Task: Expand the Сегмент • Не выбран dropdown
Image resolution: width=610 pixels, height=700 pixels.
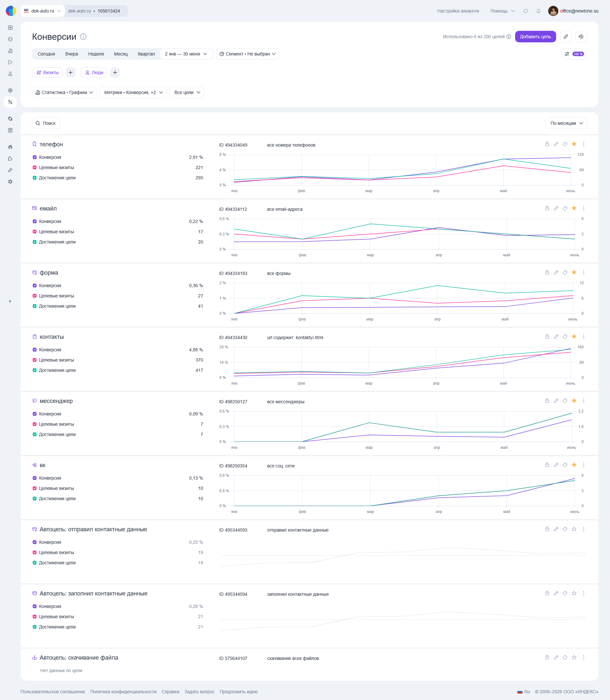Action: click(247, 54)
